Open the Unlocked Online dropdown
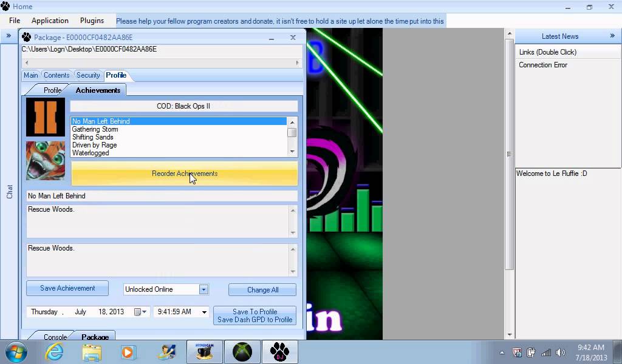622x364 pixels. point(203,289)
